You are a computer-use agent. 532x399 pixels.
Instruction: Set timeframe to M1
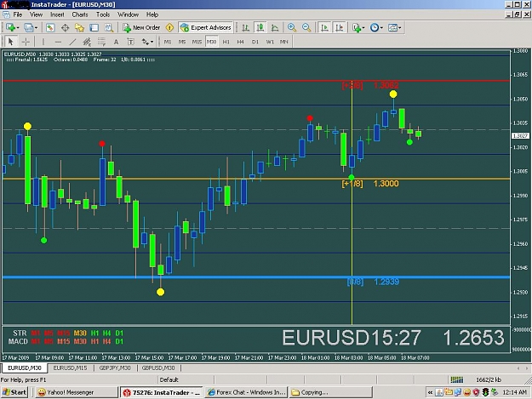click(168, 42)
